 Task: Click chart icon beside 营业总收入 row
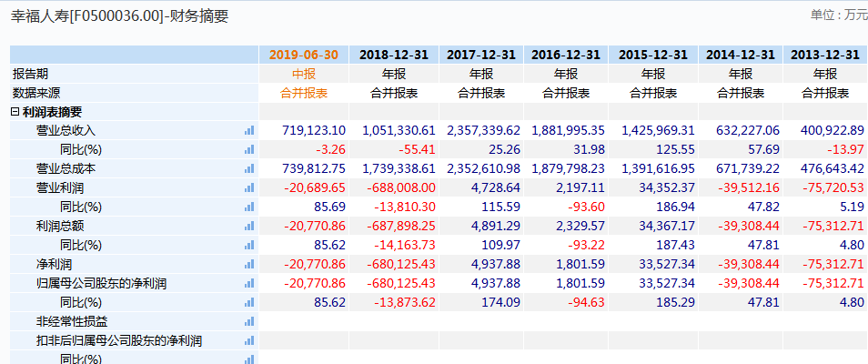point(248,131)
